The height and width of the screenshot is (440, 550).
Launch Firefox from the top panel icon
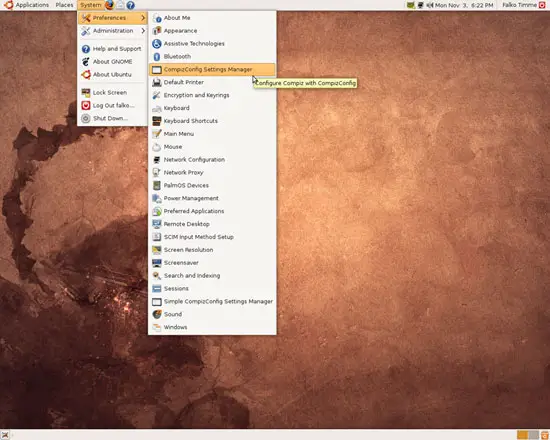(109, 5)
